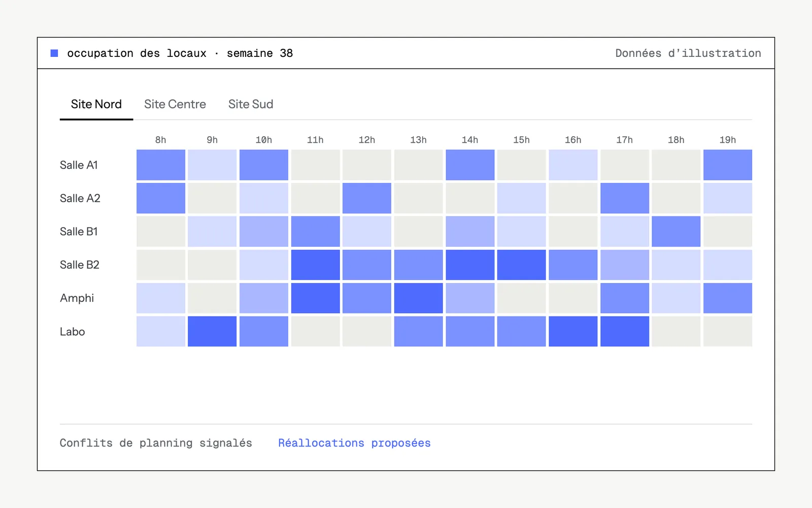The image size is (812, 508).
Task: Click the Données d'illustration label
Action: click(x=688, y=53)
